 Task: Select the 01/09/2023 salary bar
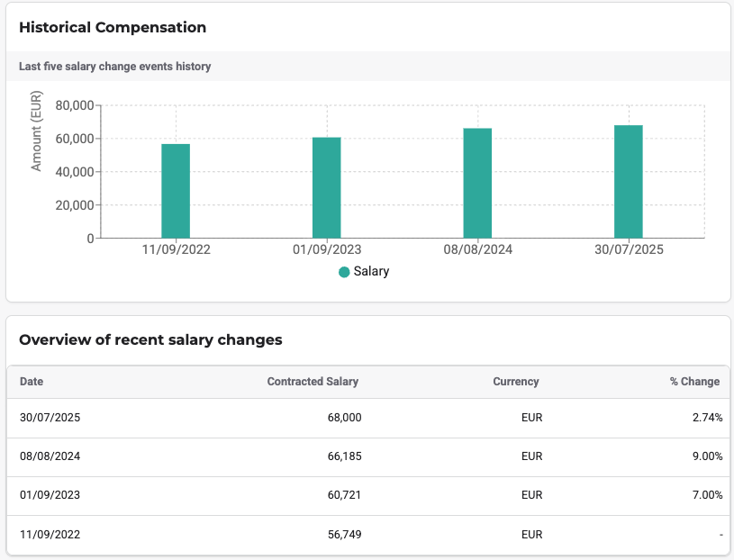click(327, 187)
